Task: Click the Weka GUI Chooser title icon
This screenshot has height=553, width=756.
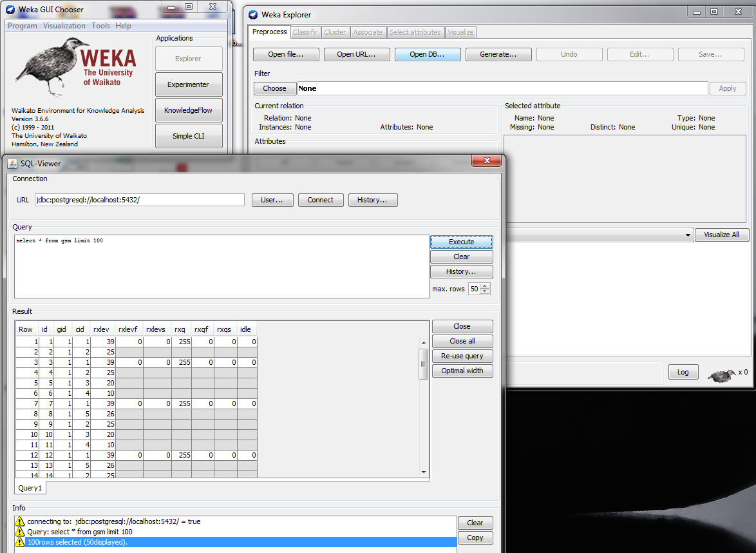Action: tap(10, 10)
